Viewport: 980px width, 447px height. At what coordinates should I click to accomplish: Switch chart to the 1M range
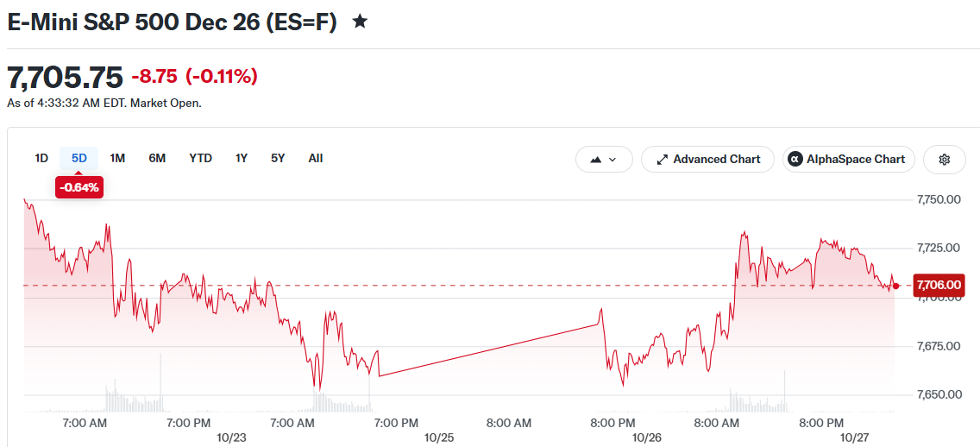point(117,158)
